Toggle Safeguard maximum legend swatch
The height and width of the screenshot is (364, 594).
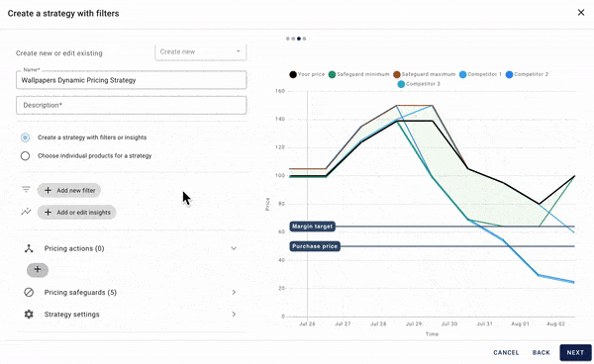point(397,74)
